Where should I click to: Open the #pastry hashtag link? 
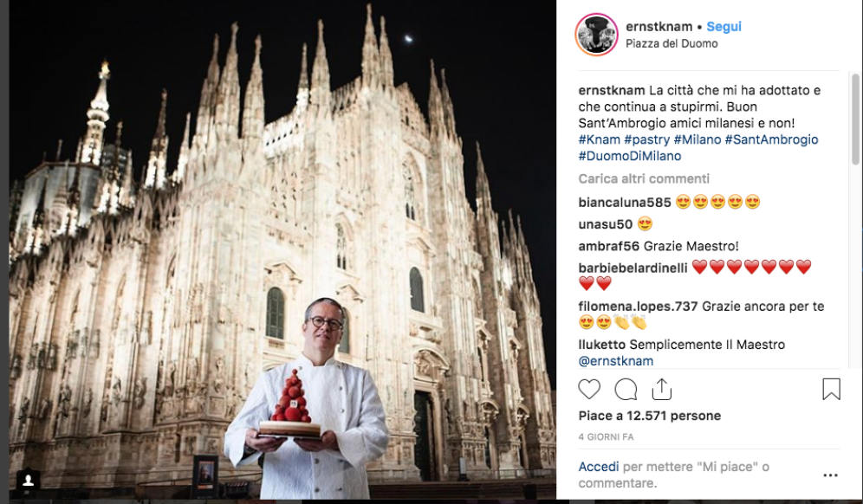[x=646, y=139]
